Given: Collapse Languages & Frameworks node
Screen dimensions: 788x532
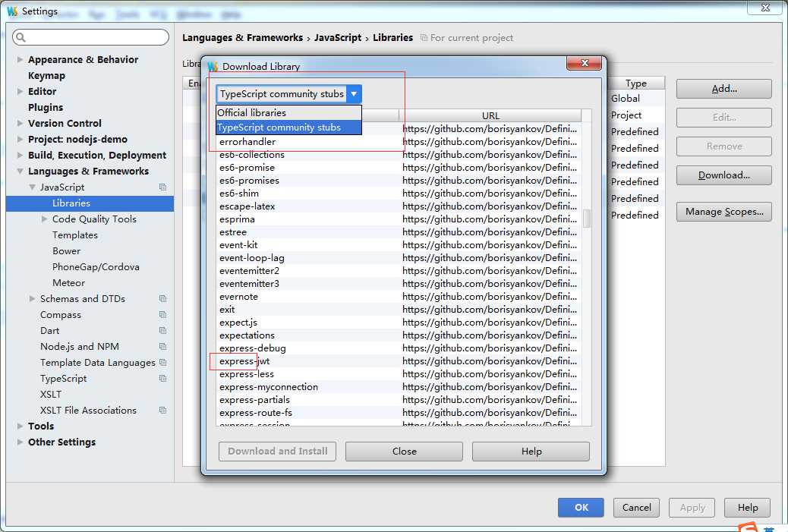Looking at the screenshot, I should point(20,172).
